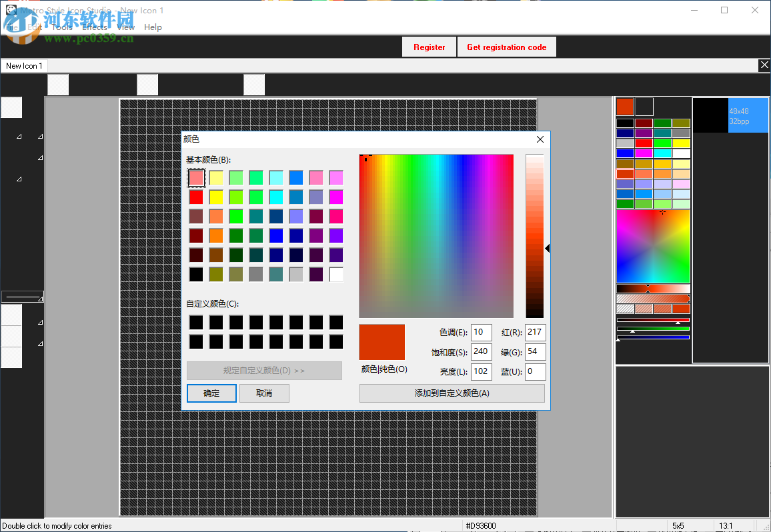The image size is (771, 532).
Task: Open the Help menu
Action: point(153,27)
